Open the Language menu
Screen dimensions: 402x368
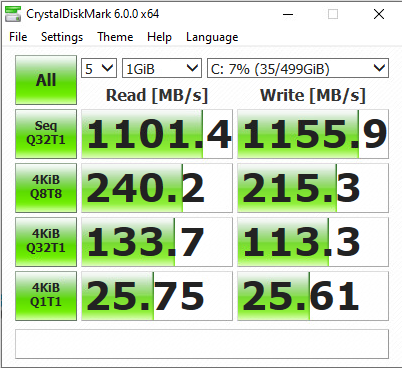point(212,37)
